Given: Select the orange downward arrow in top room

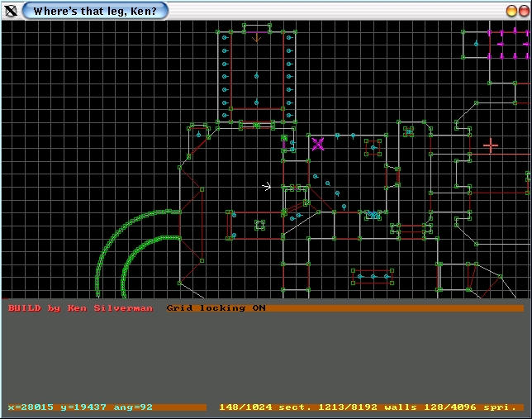Looking at the screenshot, I should 256,37.
